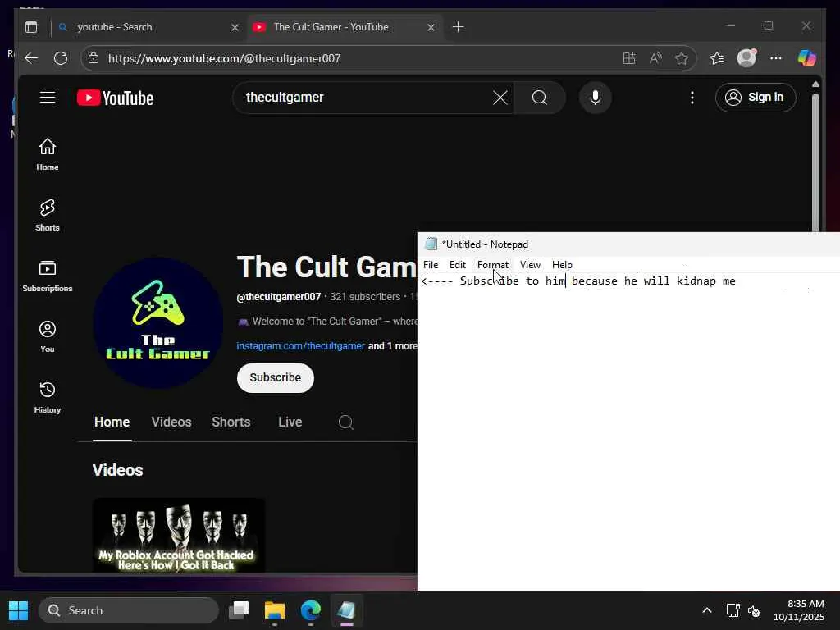Activate Read aloud icon in the address bar
The width and height of the screenshot is (840, 630).
(655, 58)
